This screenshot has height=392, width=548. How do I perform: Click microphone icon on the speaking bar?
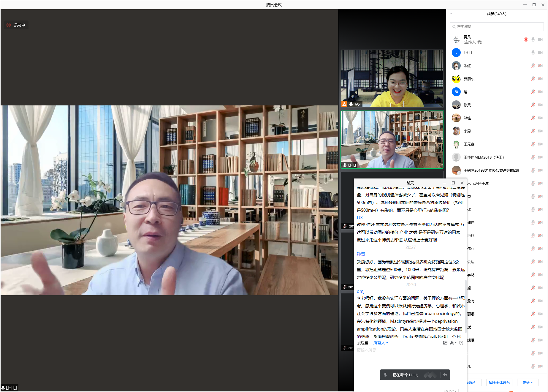(385, 375)
